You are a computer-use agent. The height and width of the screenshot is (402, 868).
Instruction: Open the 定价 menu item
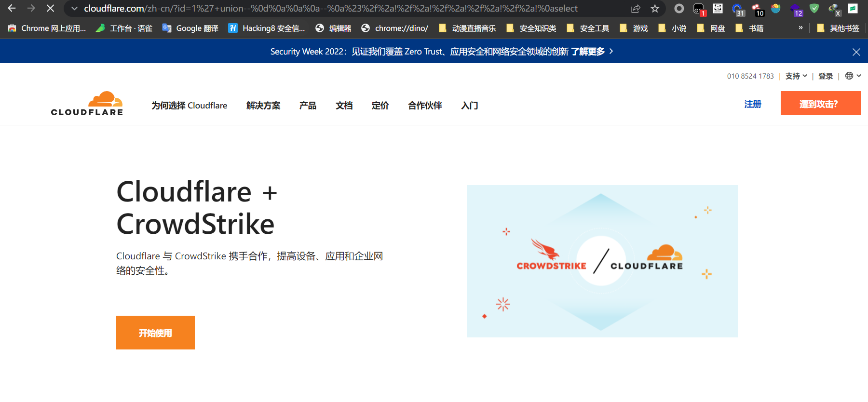click(x=380, y=106)
